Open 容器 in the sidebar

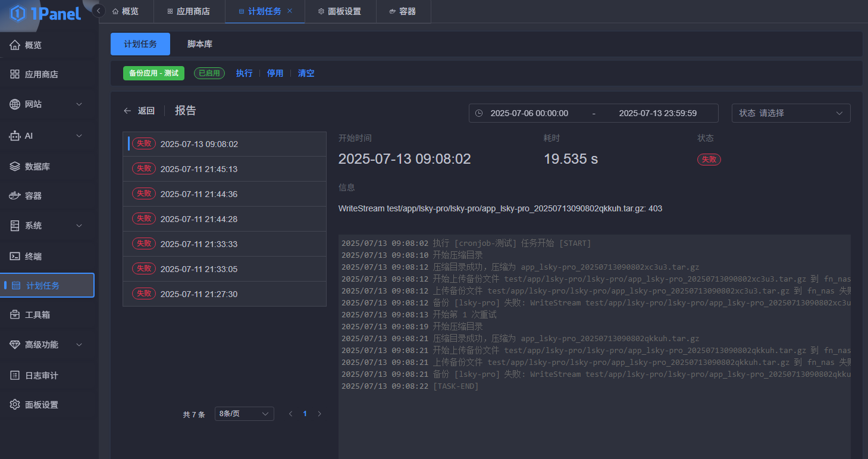pyautogui.click(x=48, y=196)
